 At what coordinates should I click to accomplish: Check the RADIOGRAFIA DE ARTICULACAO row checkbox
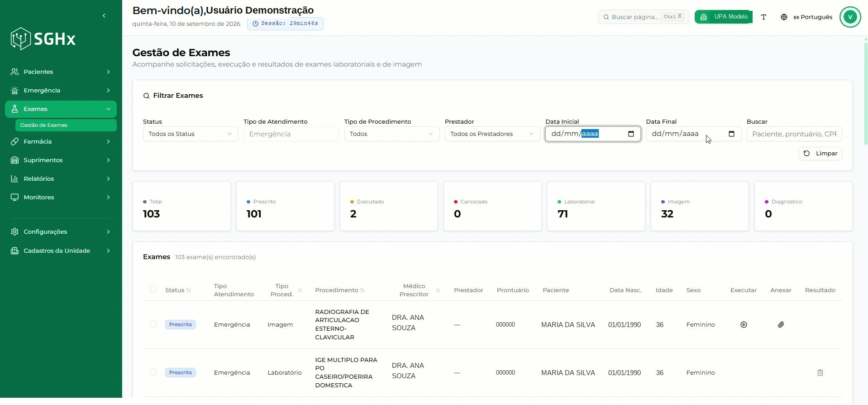pos(153,324)
